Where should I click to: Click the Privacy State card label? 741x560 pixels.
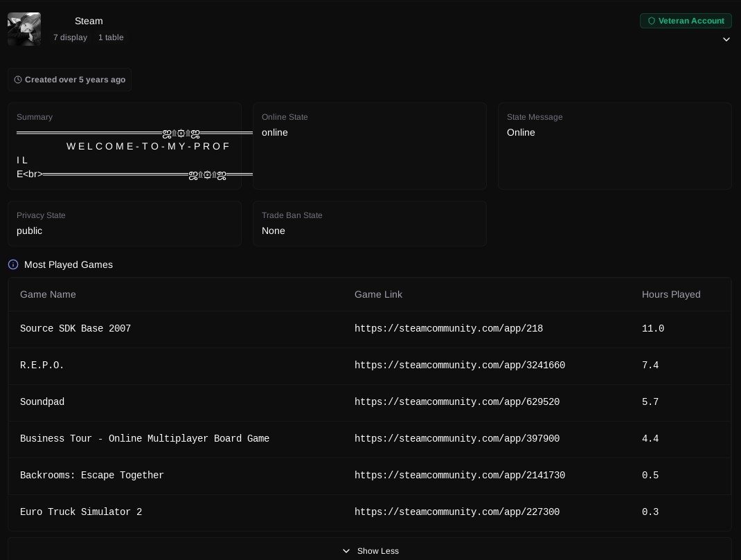point(41,215)
